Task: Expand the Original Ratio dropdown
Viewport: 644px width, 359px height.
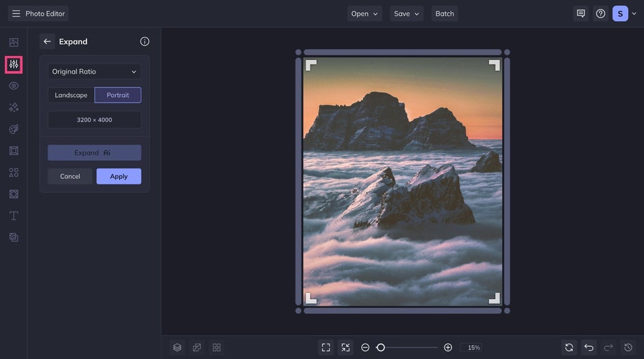Action: point(94,72)
